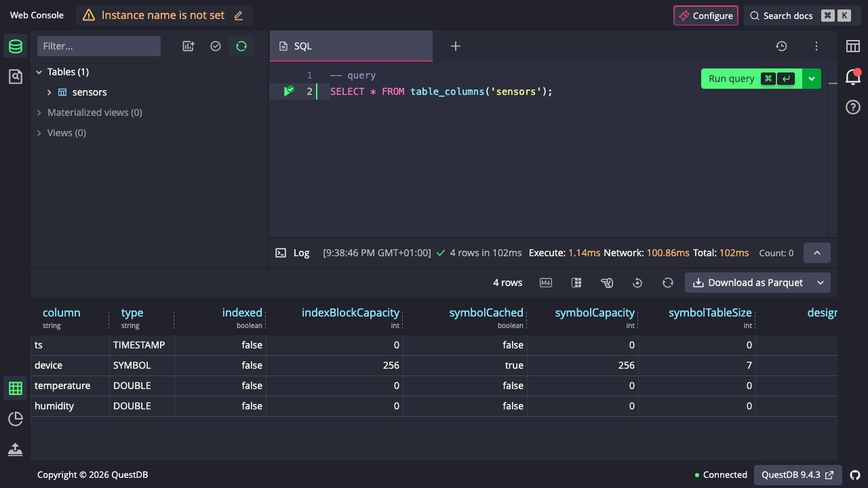
Task: Open the editor three-dots menu
Action: [x=816, y=46]
